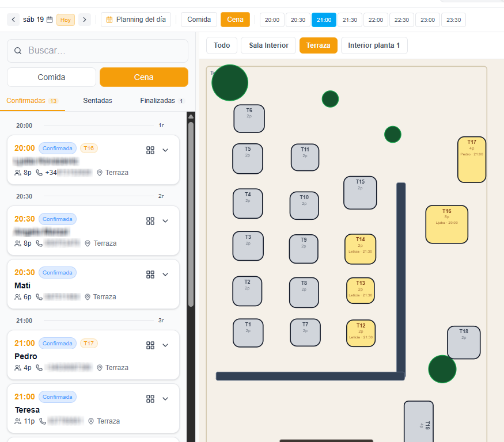Select table T10 on the terrace map

click(304, 205)
